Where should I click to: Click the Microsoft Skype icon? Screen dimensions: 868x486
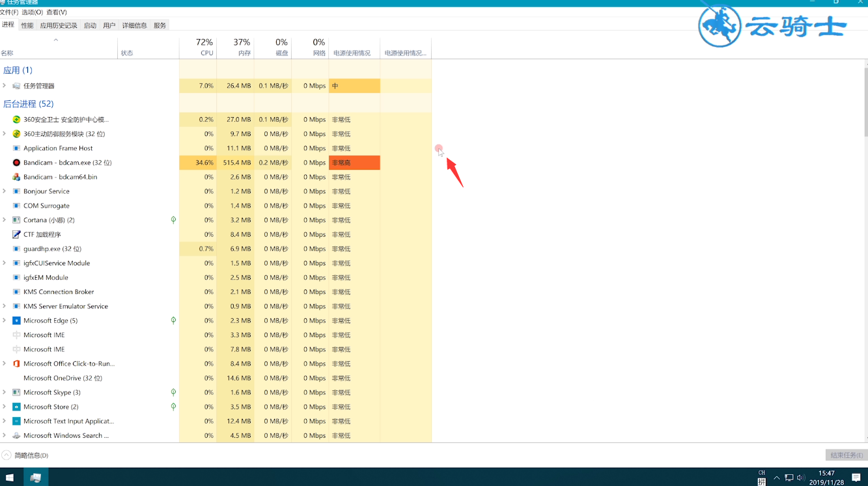point(16,392)
